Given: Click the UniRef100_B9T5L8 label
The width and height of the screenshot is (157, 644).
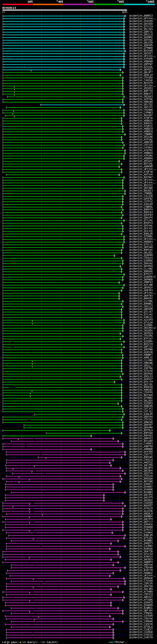Looking at the screenshot, I should 141,430.
